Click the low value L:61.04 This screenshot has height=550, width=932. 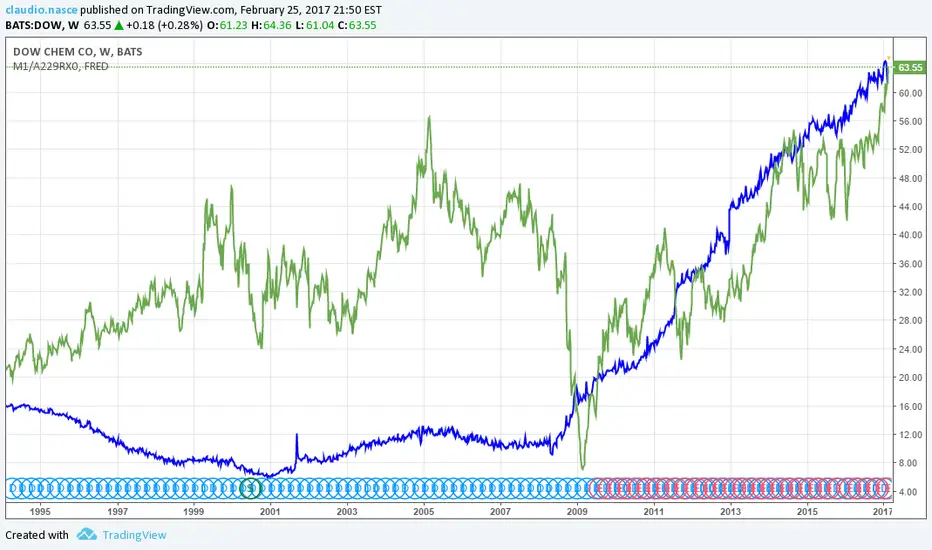point(314,25)
